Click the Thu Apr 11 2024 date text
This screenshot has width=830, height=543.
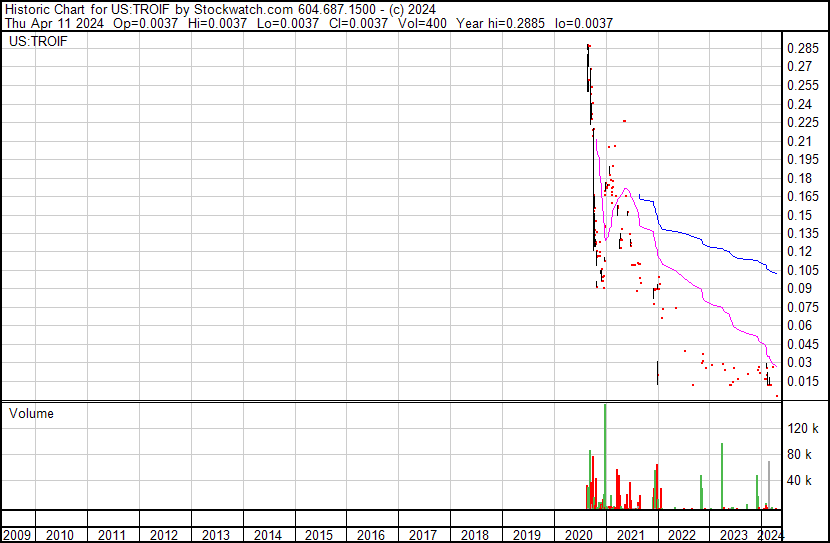click(x=54, y=23)
